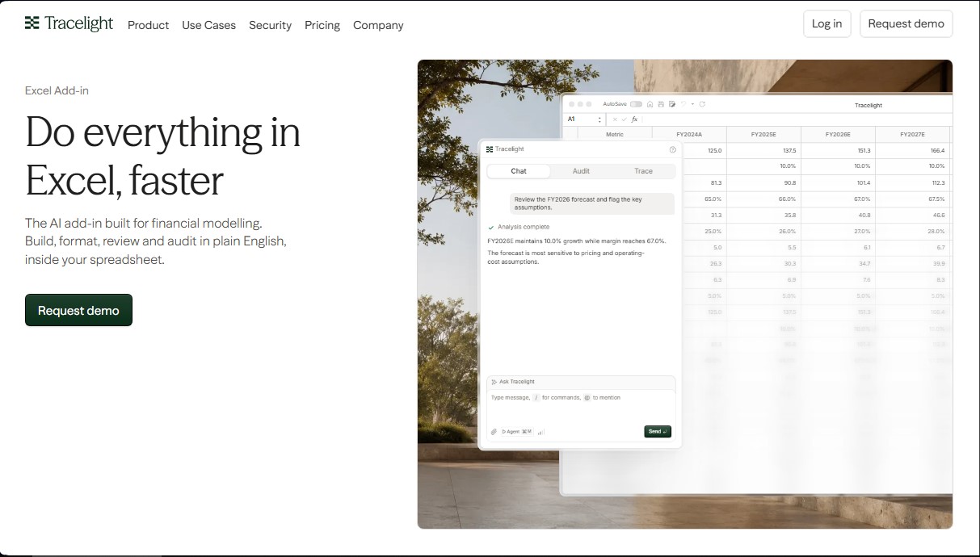Click the cell showing 101.4
Viewport: 980px width, 557px height.
[x=838, y=182]
